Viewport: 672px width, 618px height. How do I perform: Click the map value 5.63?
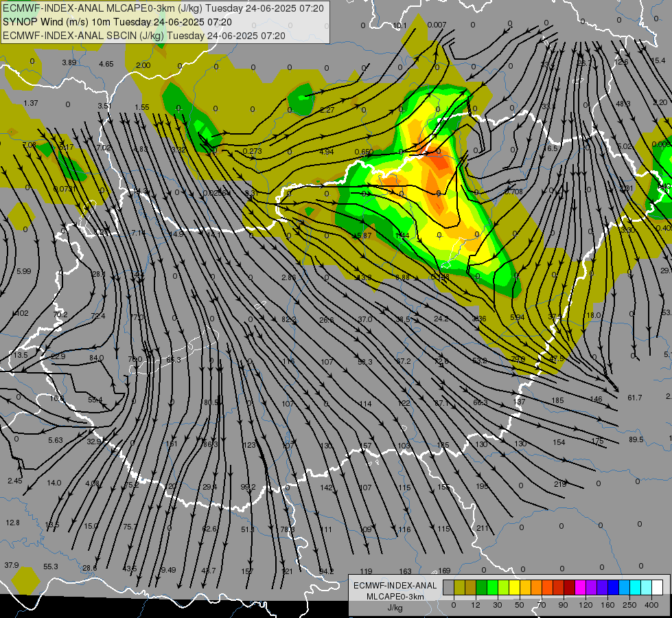pos(56,440)
